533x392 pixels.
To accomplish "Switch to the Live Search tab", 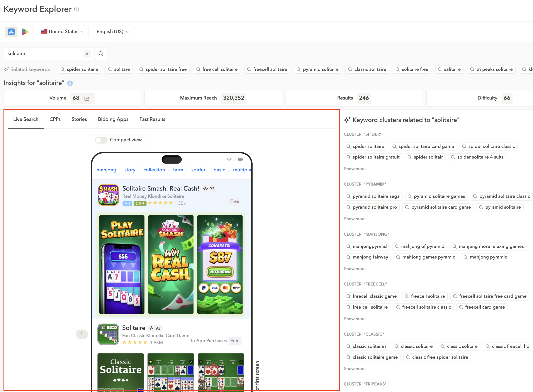I will coord(26,119).
